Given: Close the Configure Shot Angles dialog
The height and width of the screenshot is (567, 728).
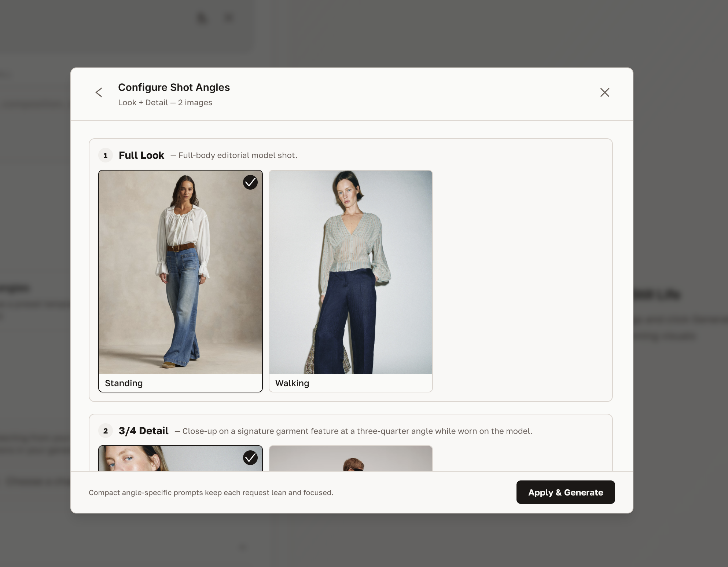Looking at the screenshot, I should [x=604, y=92].
